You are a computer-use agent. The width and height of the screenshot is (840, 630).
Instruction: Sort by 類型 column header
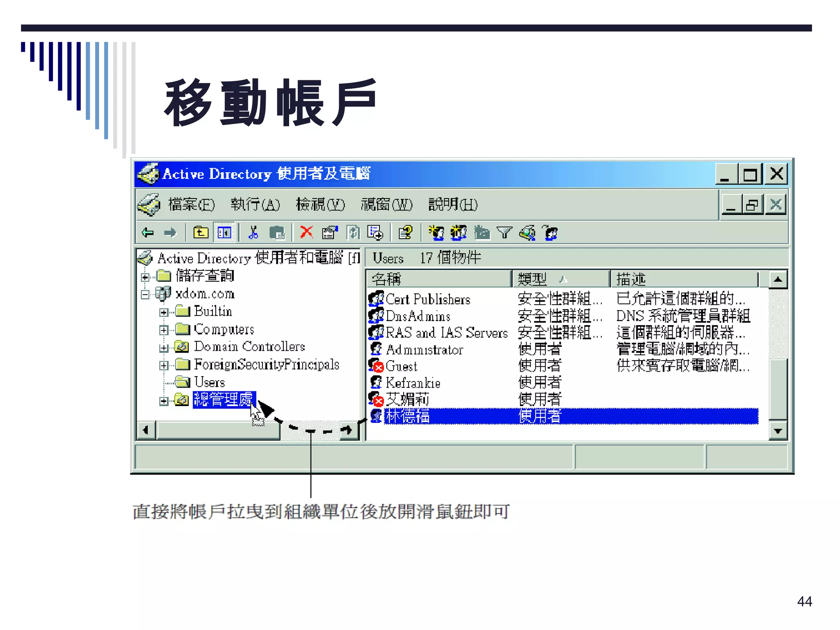click(x=561, y=279)
